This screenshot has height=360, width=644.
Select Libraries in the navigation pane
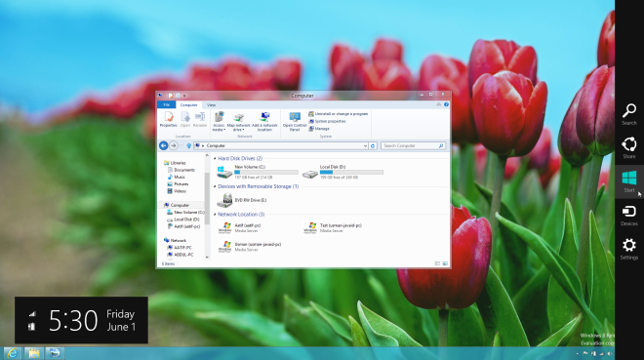coord(175,163)
